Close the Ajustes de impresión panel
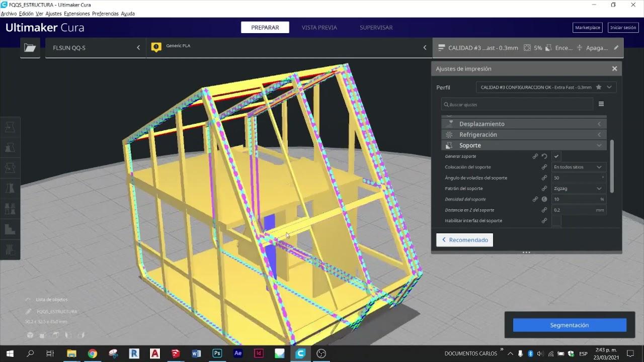The height and width of the screenshot is (362, 644). (614, 68)
